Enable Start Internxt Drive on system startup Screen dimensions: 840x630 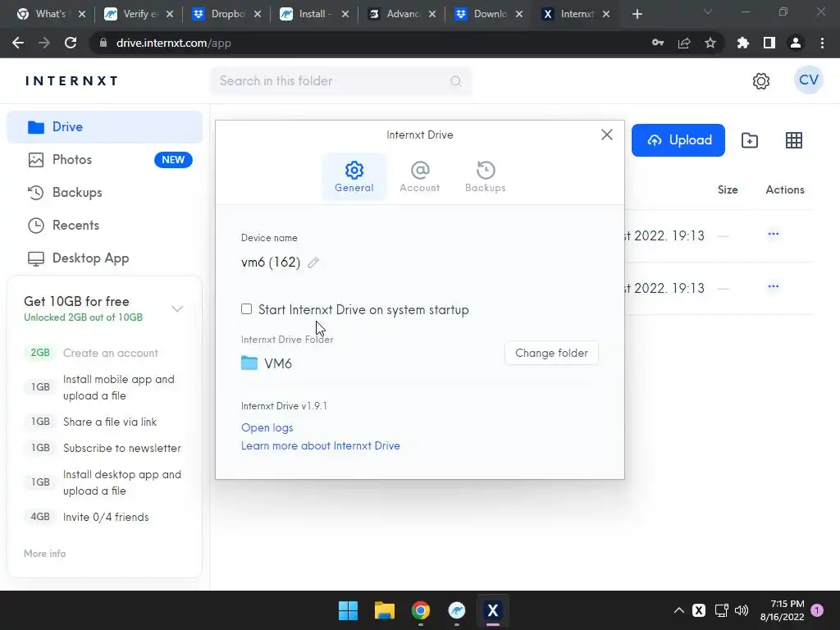246,309
